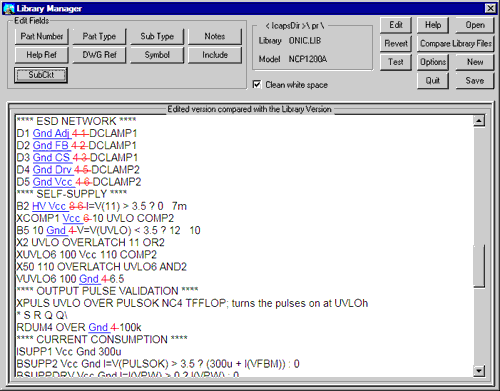Screen dimensions: 500x391
Task: Save the library with Save button
Action: coord(475,80)
